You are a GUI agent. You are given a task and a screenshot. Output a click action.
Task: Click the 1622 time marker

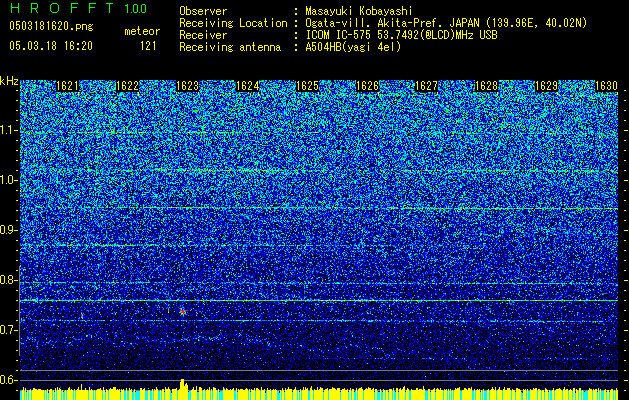click(x=127, y=86)
